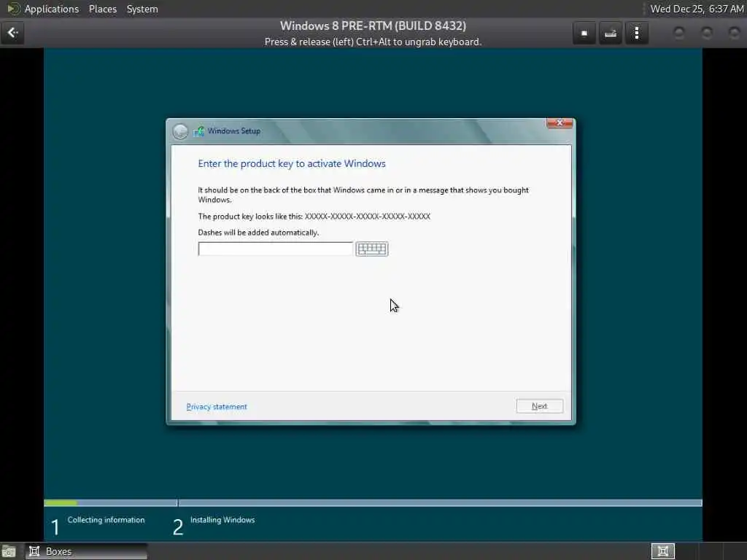The width and height of the screenshot is (747, 560).
Task: Open the on-screen keyboard icon
Action: (x=371, y=249)
